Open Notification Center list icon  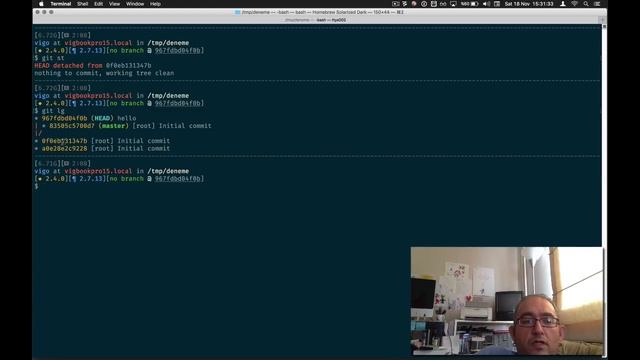click(x=597, y=4)
